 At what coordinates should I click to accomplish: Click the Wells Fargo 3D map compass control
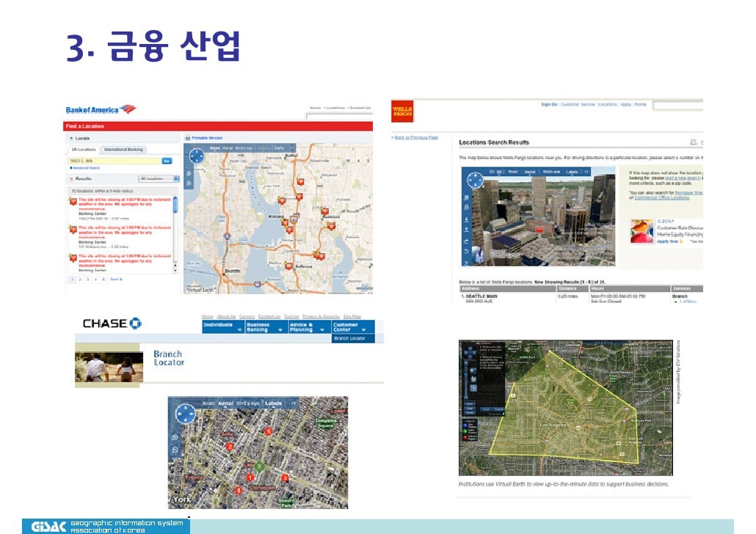pos(475,180)
